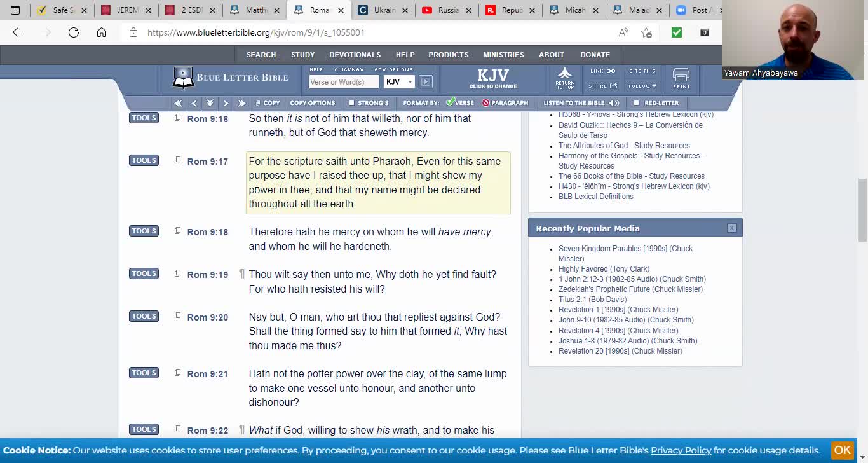Refresh the page in the browser
Image resolution: width=868 pixels, height=463 pixels.
click(x=74, y=32)
